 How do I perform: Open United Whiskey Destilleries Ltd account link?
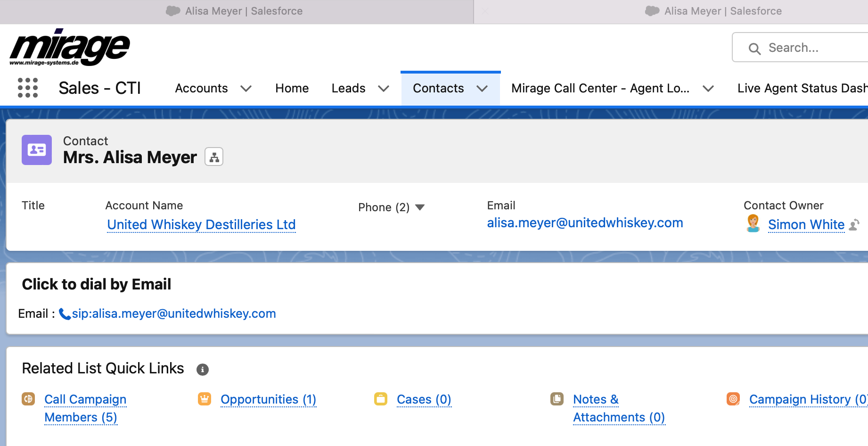[x=202, y=225]
